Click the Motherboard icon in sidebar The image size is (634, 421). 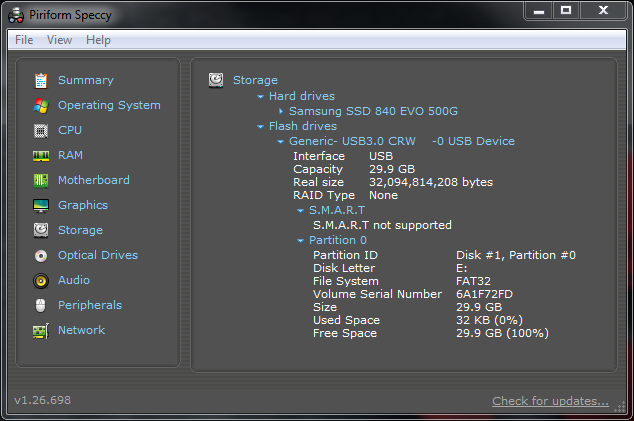tap(41, 181)
